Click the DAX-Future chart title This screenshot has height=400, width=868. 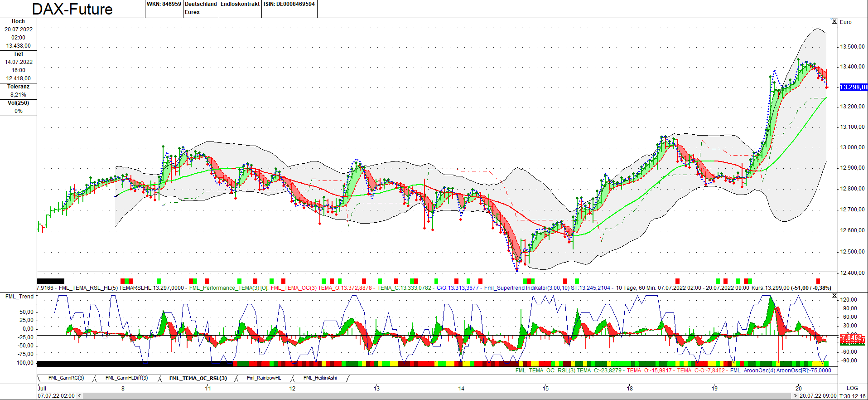coord(72,9)
